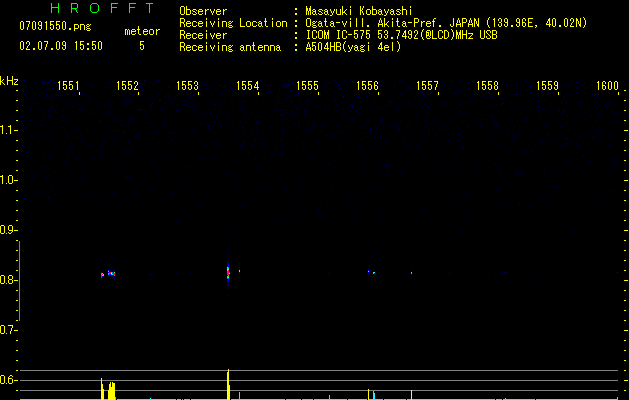Click the HROFFT title text
629x400 pixels.
pos(102,8)
